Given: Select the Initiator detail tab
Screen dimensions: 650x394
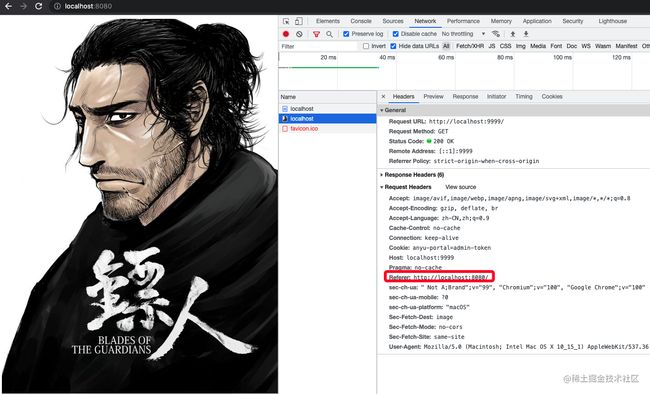Looking at the screenshot, I should click(496, 96).
